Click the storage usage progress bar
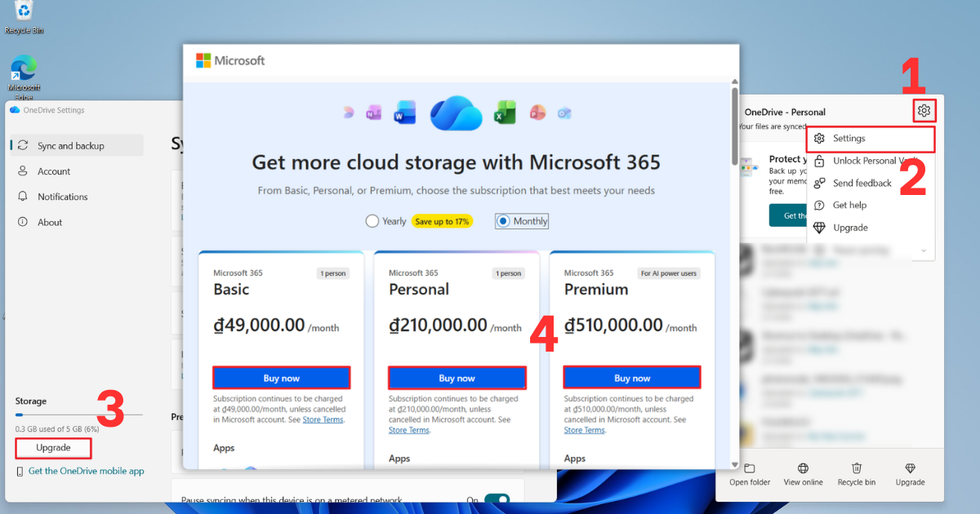The image size is (980, 514). coord(78,415)
